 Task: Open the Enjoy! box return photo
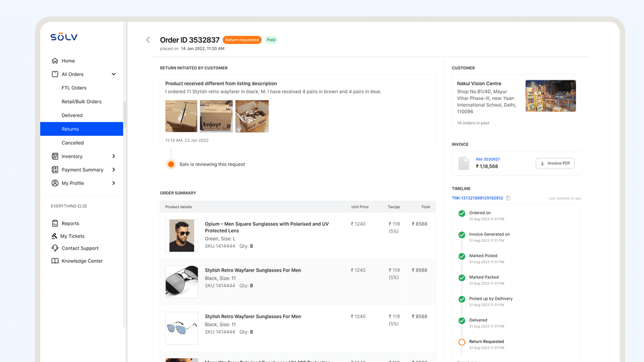pyautogui.click(x=216, y=116)
